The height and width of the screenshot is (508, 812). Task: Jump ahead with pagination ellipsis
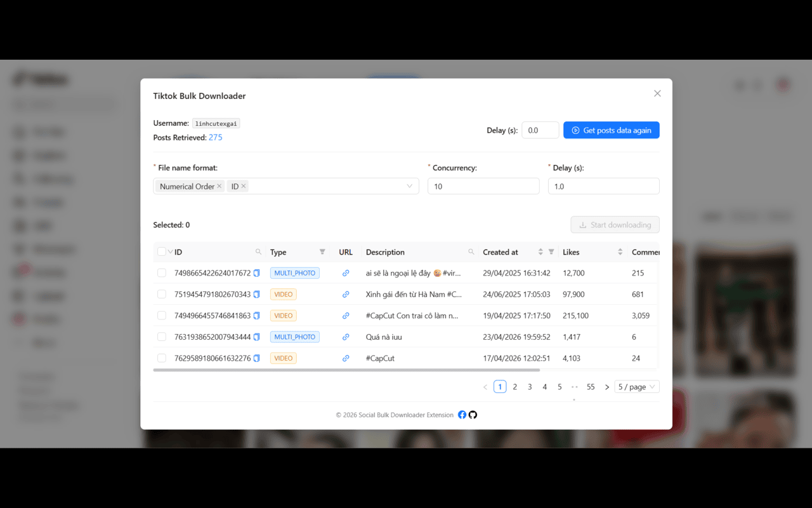point(574,387)
